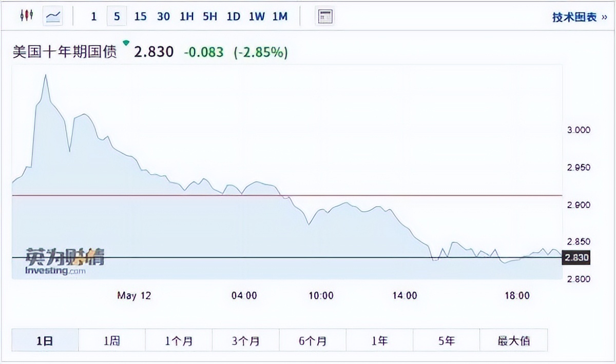Select the area line chart icon
Screen dimensions: 616x364
(53, 16)
